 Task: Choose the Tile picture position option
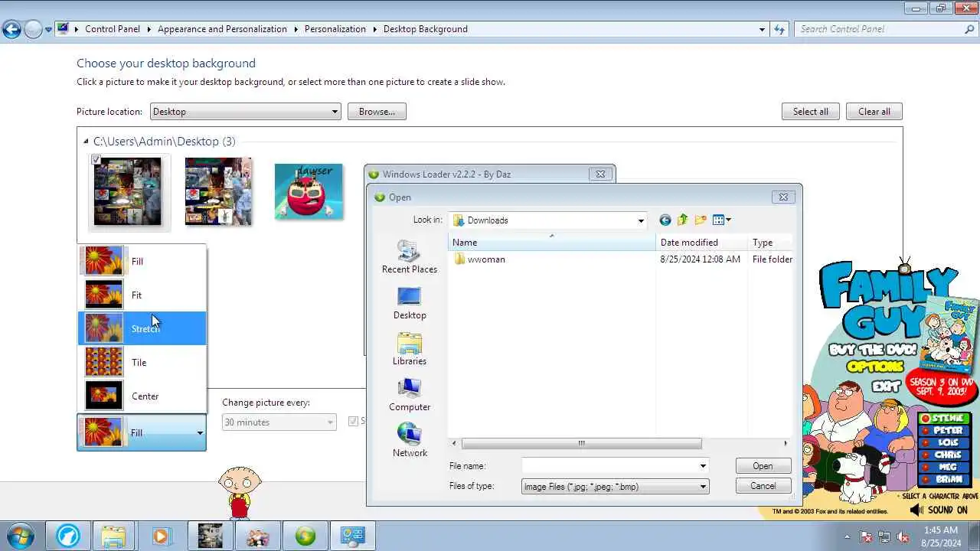click(x=142, y=362)
